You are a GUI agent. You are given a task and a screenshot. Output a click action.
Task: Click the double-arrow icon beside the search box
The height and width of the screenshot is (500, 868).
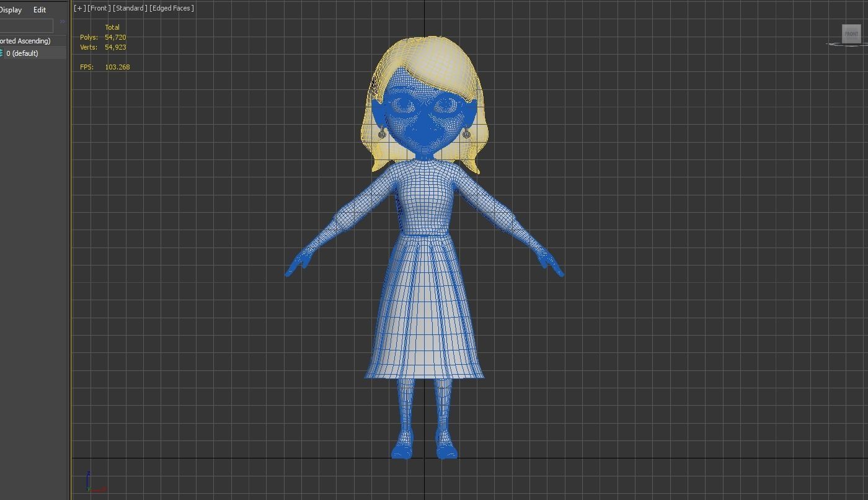[x=62, y=22]
